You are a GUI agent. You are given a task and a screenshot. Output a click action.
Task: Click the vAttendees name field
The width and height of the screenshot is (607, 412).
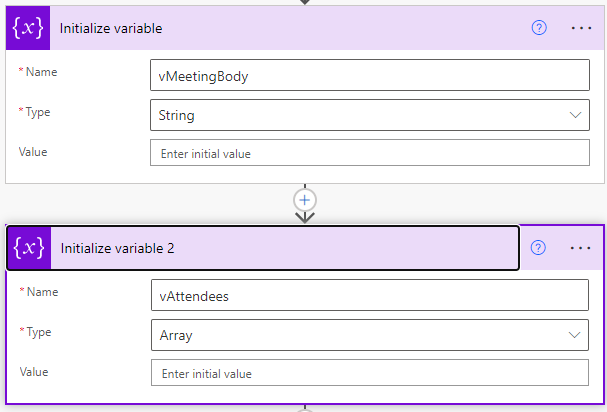coord(369,295)
